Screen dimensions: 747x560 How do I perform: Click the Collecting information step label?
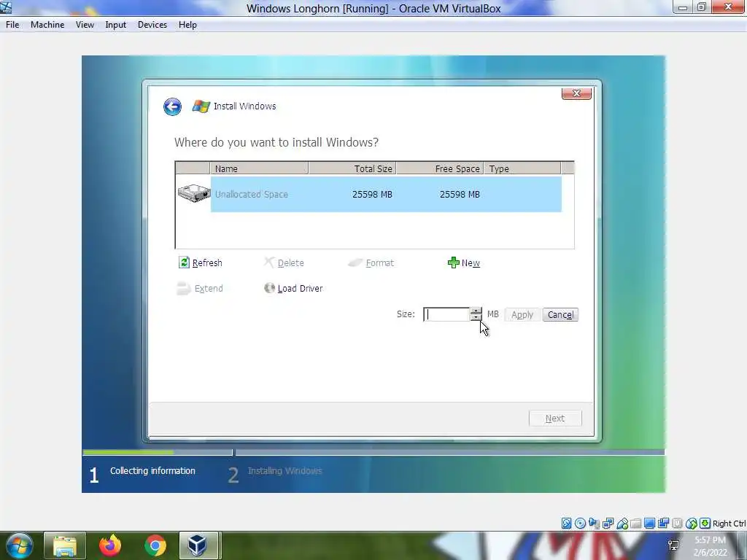pos(152,470)
